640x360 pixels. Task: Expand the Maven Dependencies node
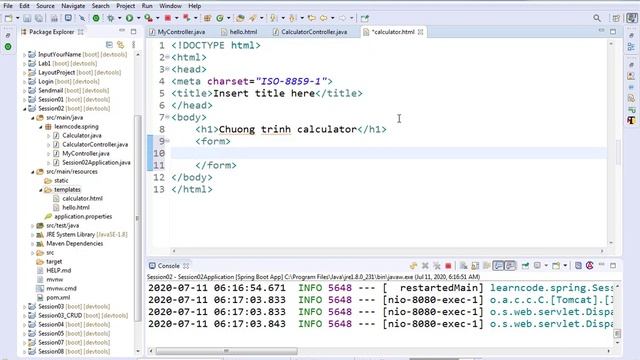[x=33, y=244]
